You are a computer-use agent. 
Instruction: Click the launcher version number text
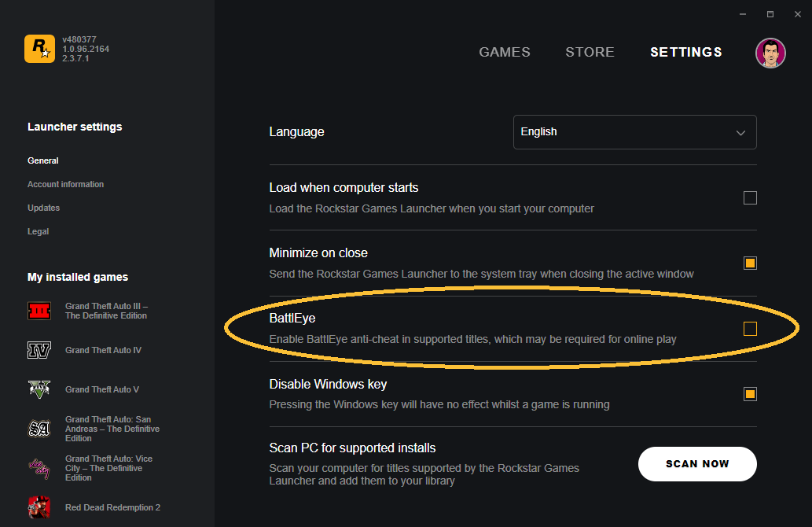[86, 49]
